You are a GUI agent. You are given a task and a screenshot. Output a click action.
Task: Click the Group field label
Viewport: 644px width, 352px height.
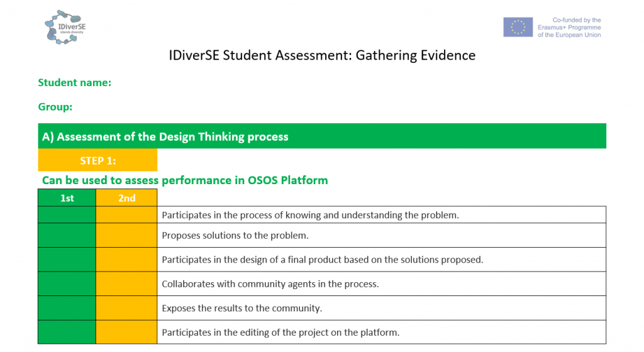55,107
